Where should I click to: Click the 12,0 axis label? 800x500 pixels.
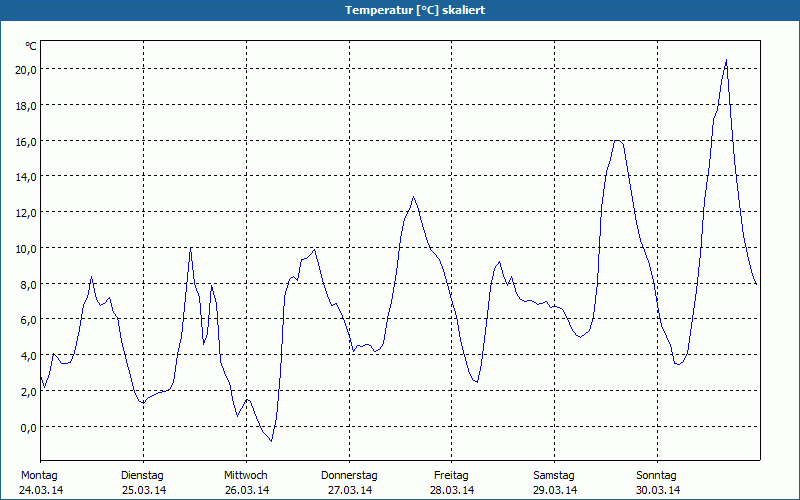point(25,213)
